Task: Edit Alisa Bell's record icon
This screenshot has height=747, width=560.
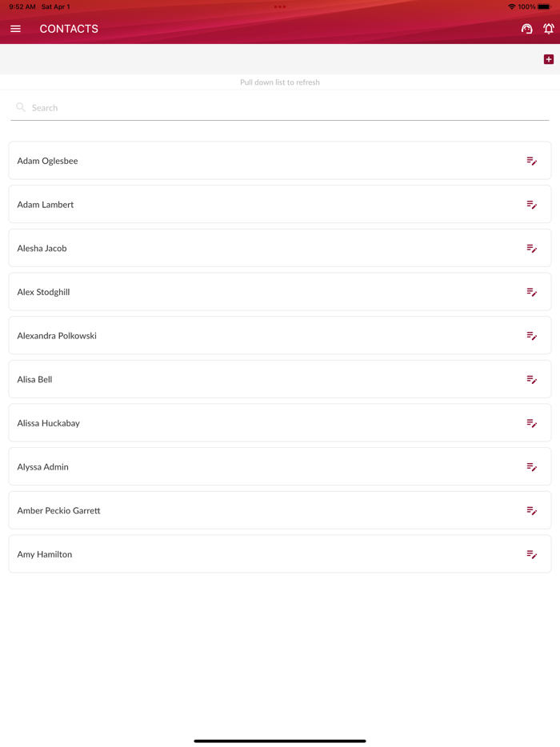Action: [531, 380]
